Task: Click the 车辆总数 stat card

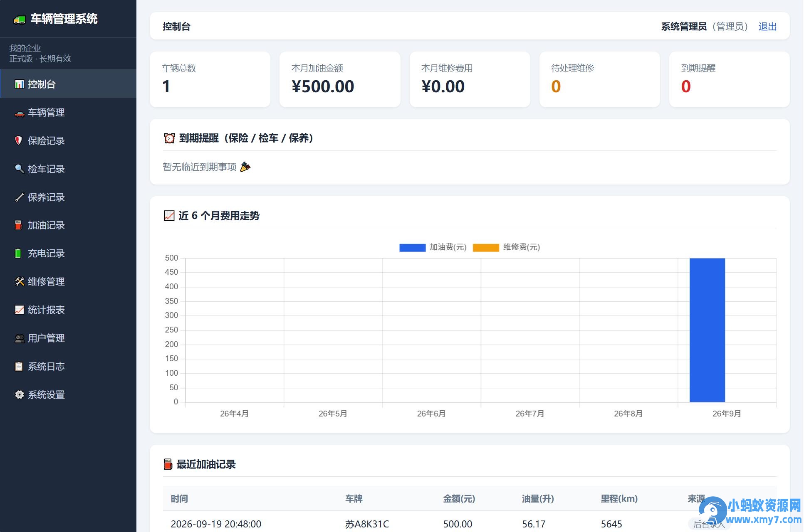Action: point(210,79)
